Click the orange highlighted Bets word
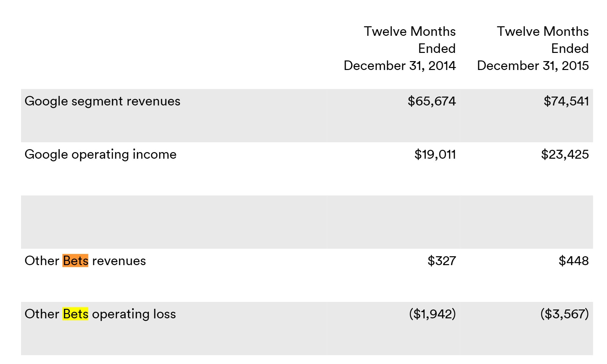607x364 pixels. 75,261
